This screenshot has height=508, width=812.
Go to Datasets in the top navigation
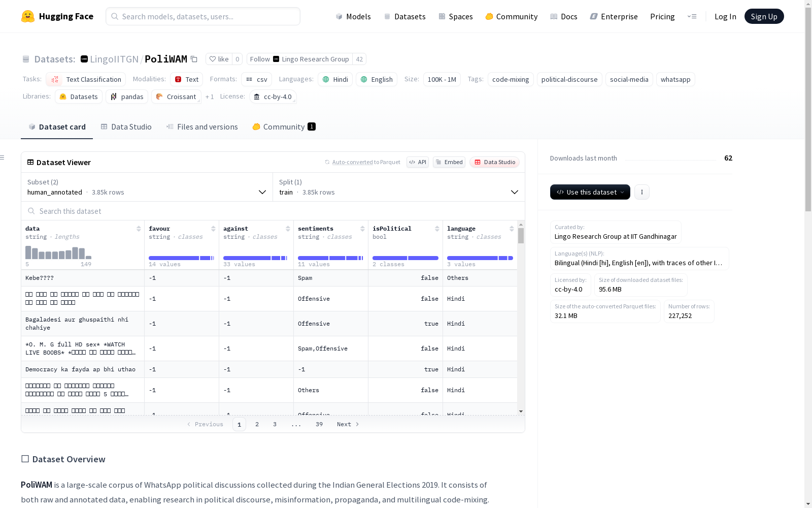point(404,16)
